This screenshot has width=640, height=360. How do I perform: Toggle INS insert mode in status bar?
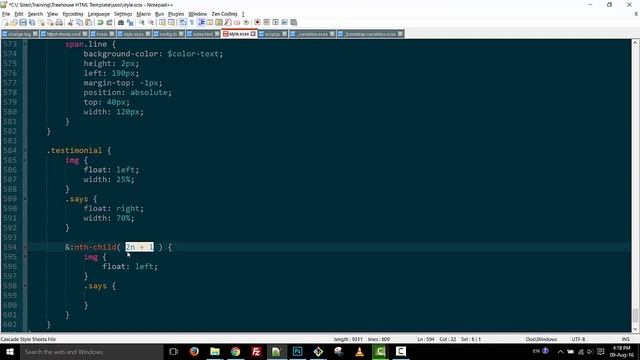point(626,339)
